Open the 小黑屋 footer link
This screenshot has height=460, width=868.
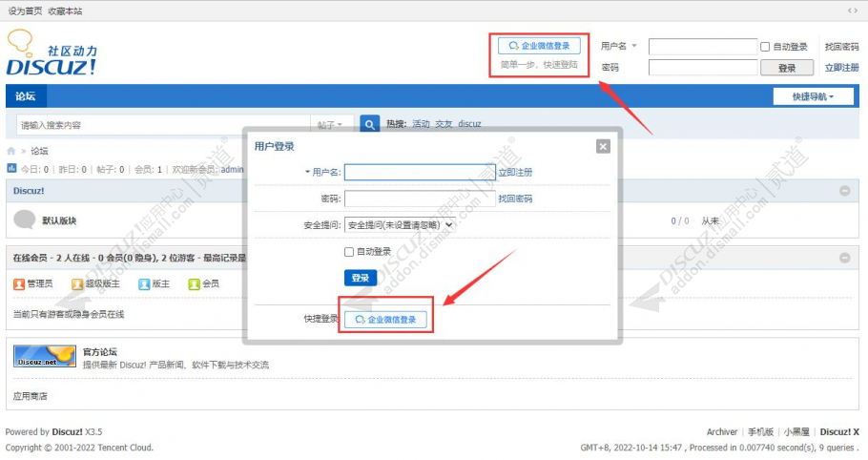pyautogui.click(x=796, y=431)
